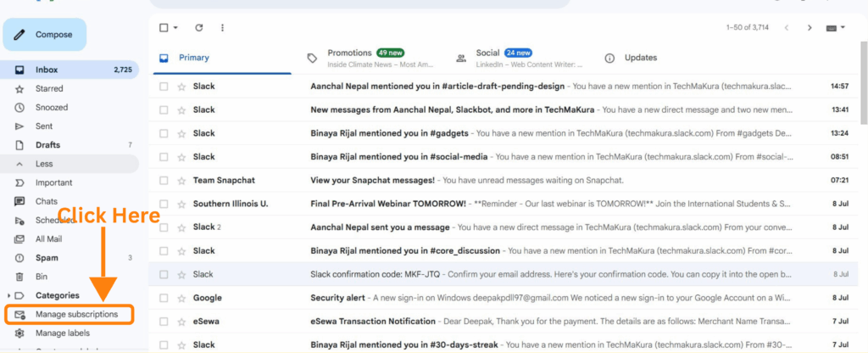The height and width of the screenshot is (353, 868).
Task: Click the Bin trash icon
Action: tap(19, 277)
